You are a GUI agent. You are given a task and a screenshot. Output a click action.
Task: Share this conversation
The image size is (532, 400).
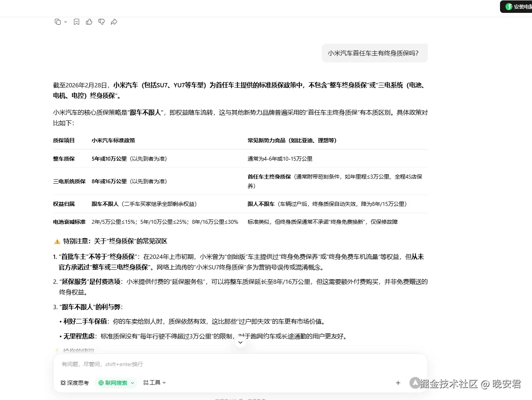point(114,22)
